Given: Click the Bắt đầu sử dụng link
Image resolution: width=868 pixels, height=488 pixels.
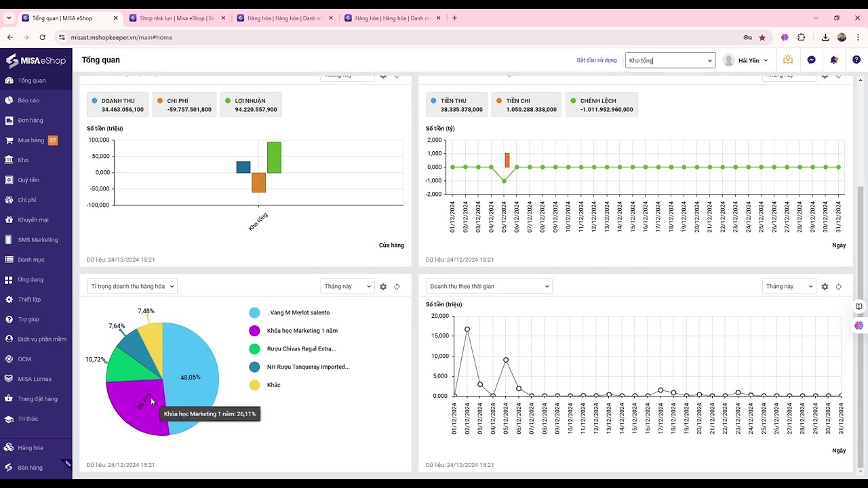Looking at the screenshot, I should point(597,60).
